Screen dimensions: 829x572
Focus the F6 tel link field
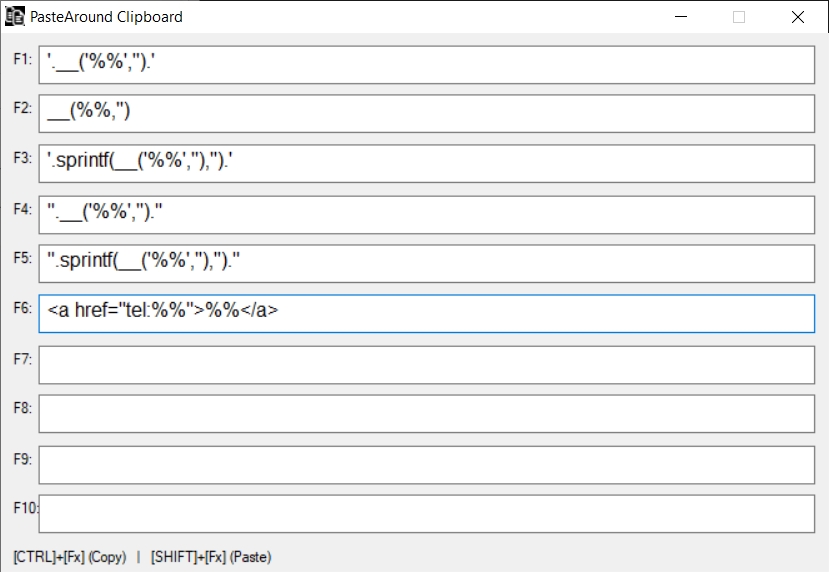point(427,314)
